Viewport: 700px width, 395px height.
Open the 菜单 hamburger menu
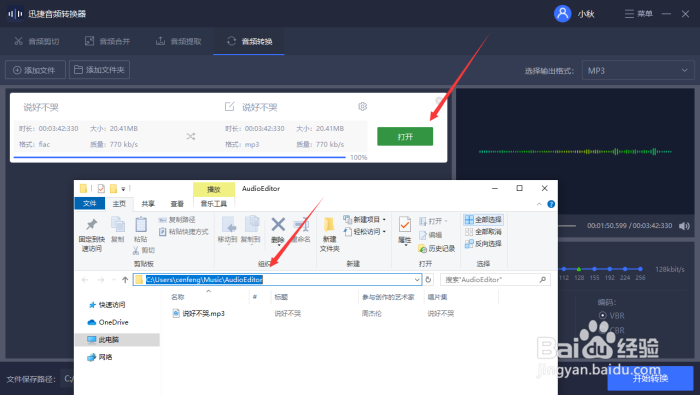(x=638, y=14)
